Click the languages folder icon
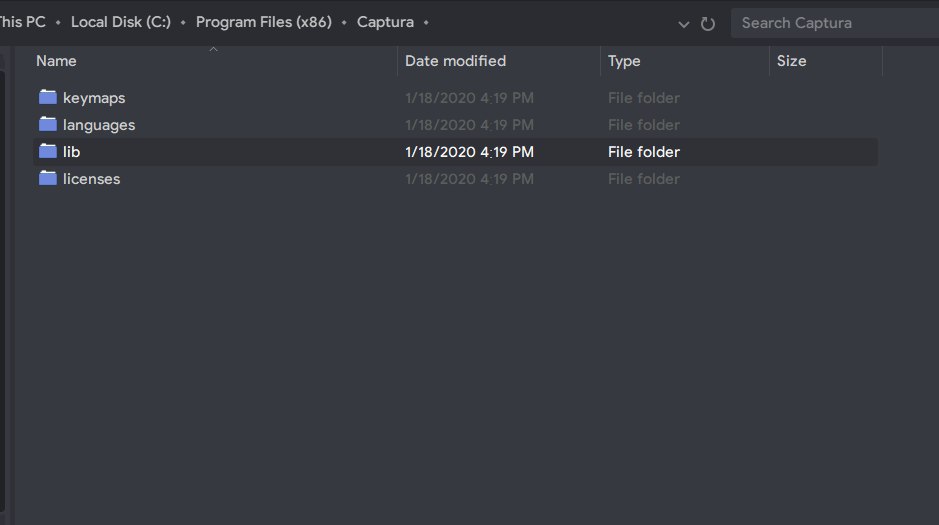The image size is (939, 525). tap(48, 124)
